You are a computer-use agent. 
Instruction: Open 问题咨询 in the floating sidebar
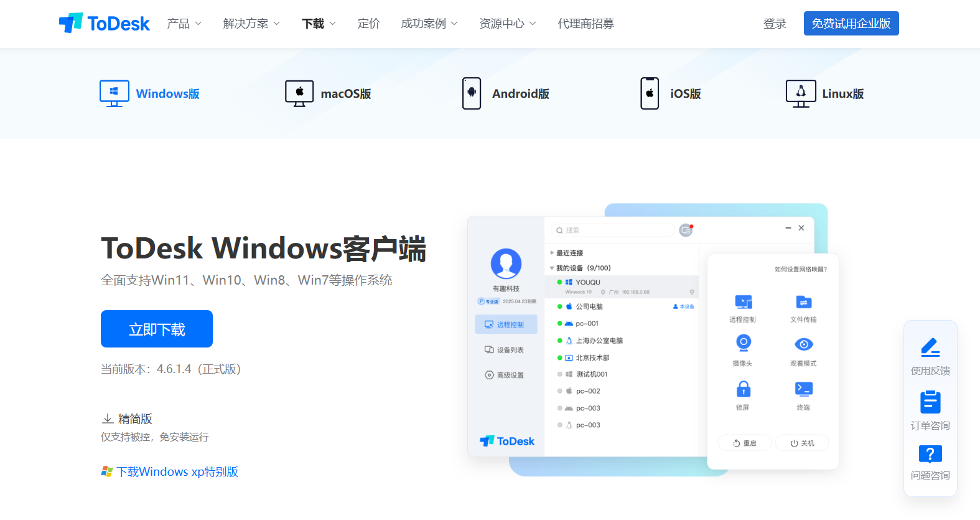930,462
